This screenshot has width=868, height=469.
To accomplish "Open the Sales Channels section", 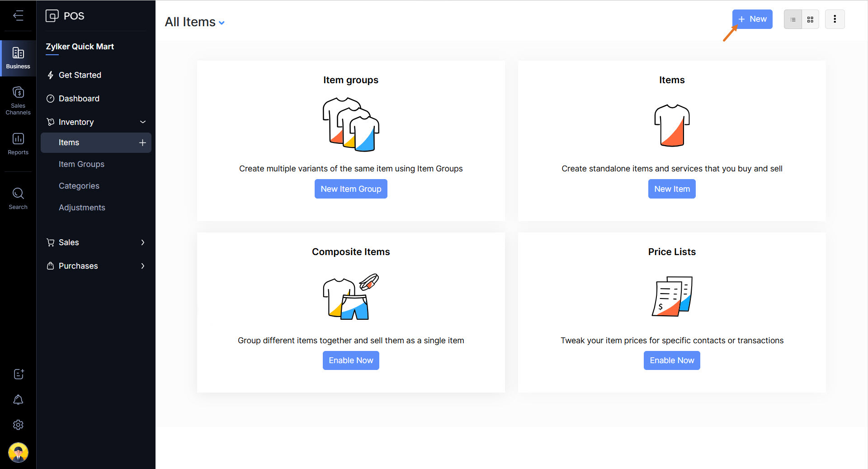I will pyautogui.click(x=18, y=100).
